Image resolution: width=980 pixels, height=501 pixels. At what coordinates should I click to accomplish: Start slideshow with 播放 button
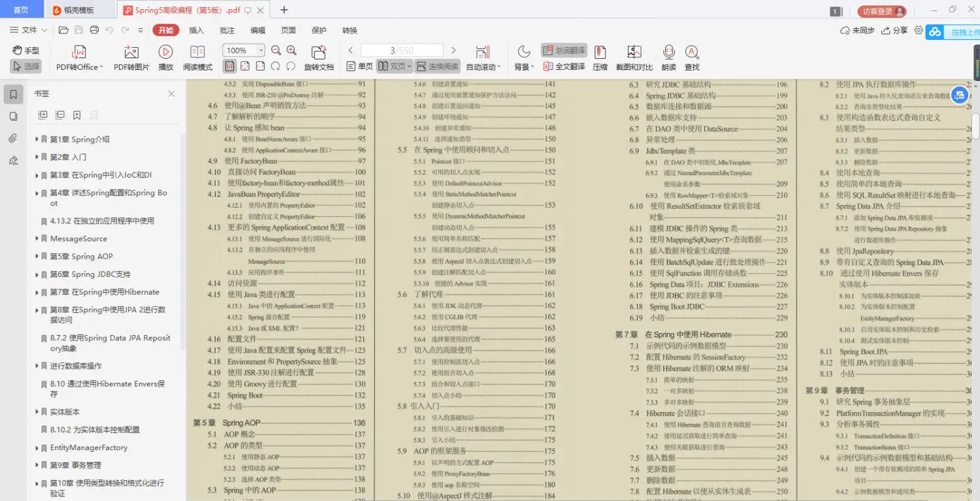pos(166,57)
